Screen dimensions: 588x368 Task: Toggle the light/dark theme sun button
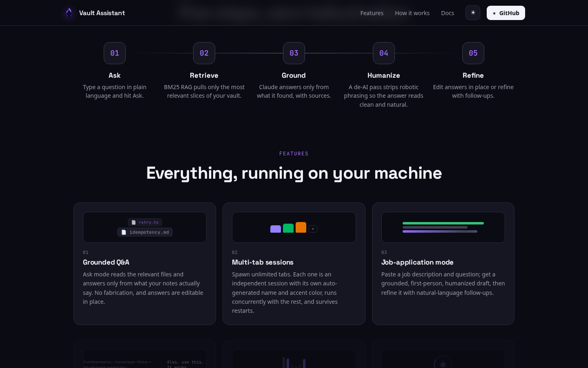(x=473, y=13)
